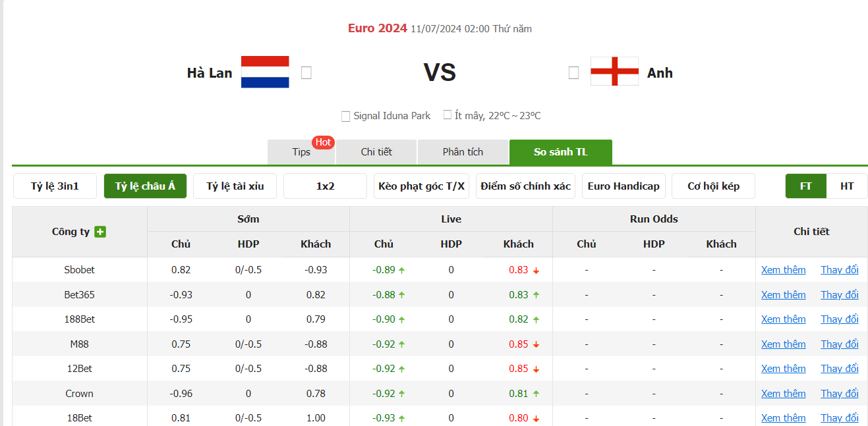Select the Tỷ lệ tài xỉu filter
The height and width of the screenshot is (426, 868).
pyautogui.click(x=234, y=186)
